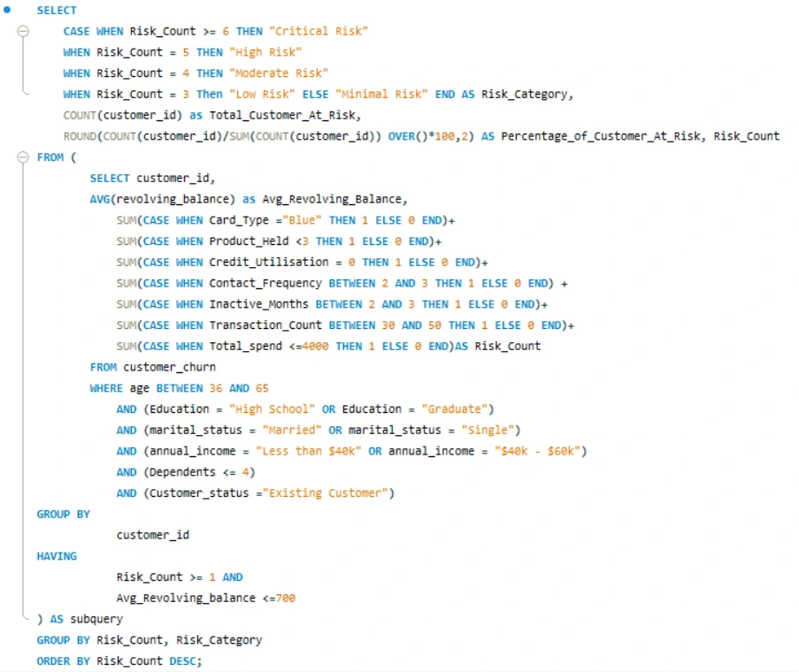
Task: Click the "Less than $40k" income string
Action: tap(309, 451)
